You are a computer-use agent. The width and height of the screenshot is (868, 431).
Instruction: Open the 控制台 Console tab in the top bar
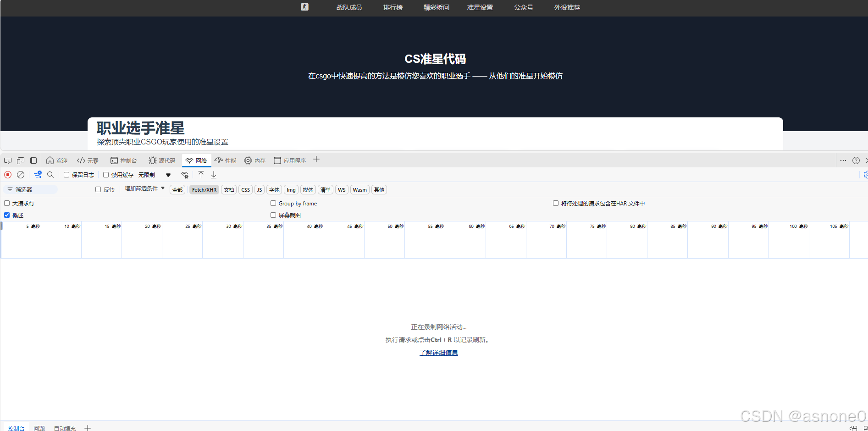[x=124, y=160]
